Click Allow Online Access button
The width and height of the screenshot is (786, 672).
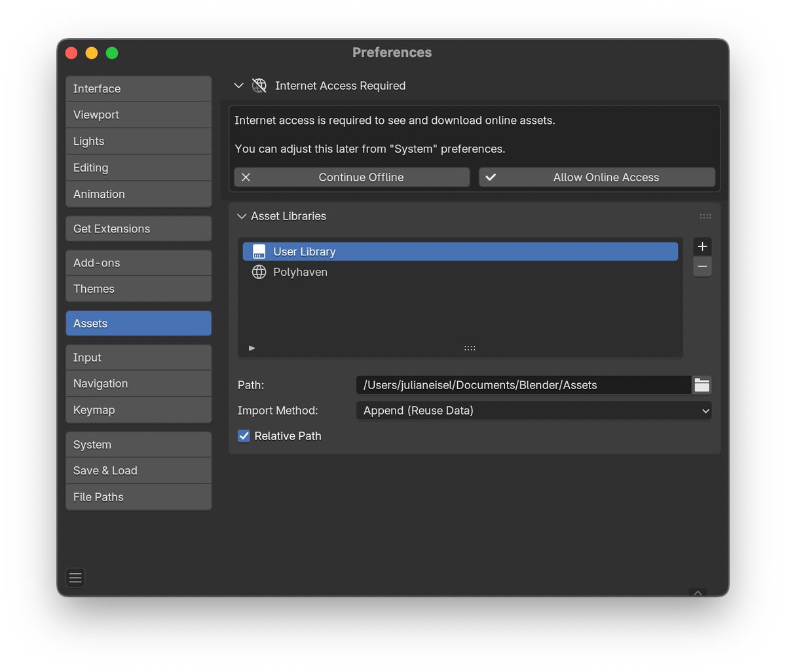coord(597,177)
